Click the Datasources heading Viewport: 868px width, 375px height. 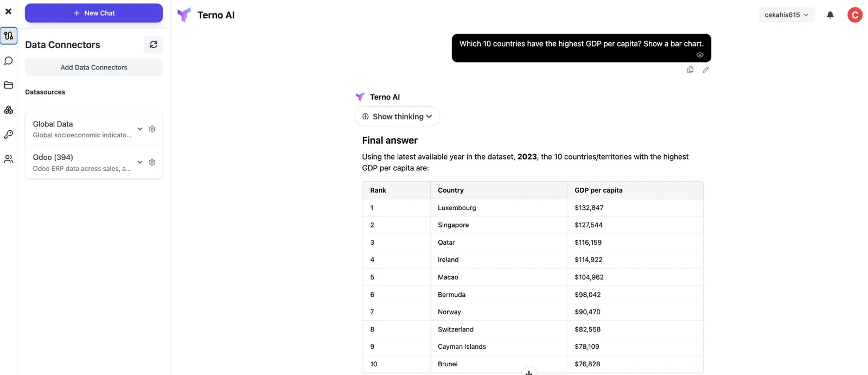coord(45,92)
